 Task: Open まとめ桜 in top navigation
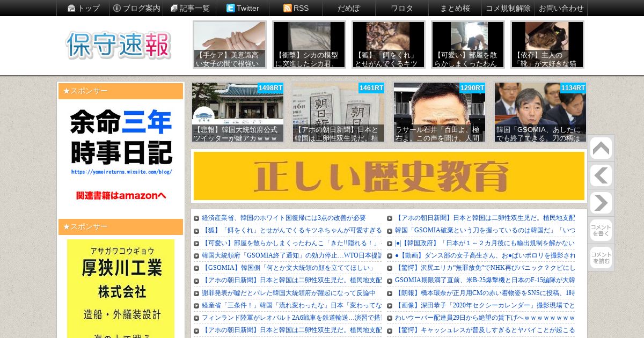(455, 8)
